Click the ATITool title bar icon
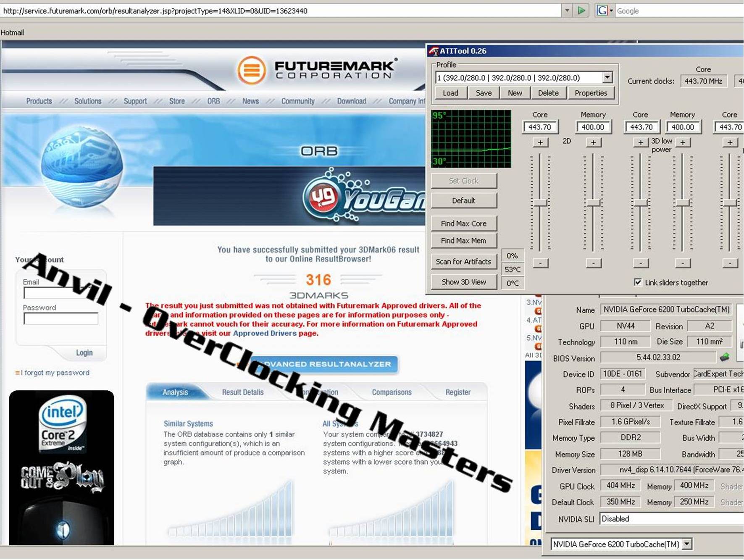 tap(434, 51)
